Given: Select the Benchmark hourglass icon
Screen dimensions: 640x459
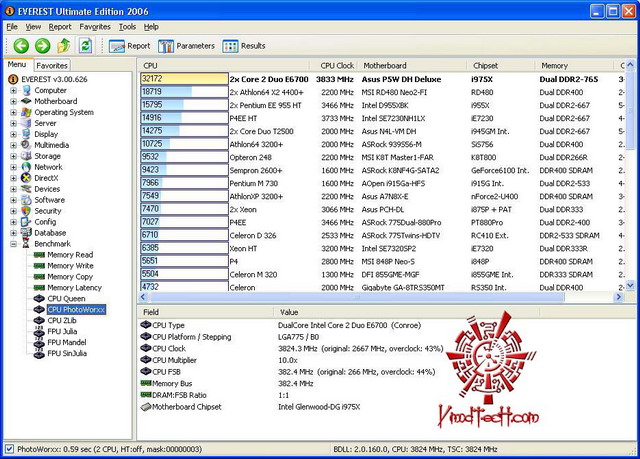Looking at the screenshot, I should click(26, 244).
